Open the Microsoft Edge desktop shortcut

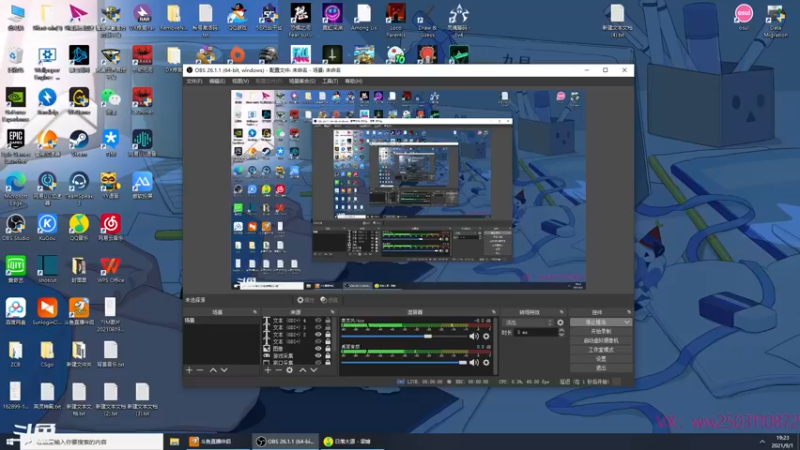tap(16, 188)
